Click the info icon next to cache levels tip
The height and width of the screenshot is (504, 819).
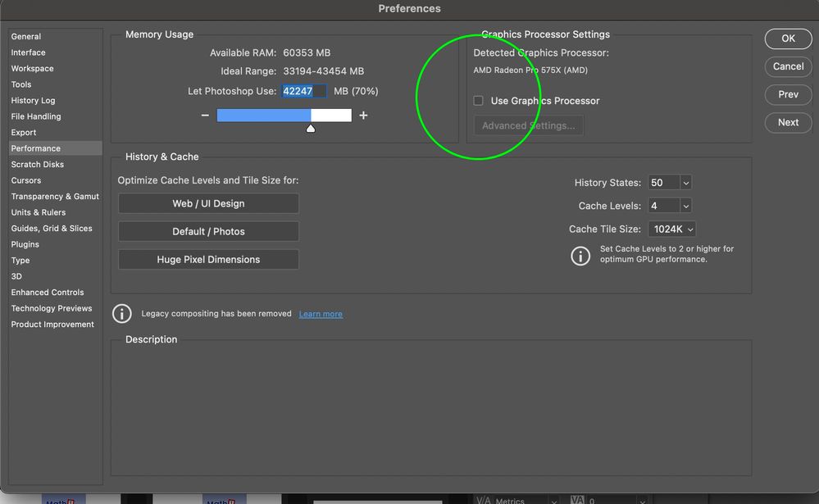tap(580, 255)
